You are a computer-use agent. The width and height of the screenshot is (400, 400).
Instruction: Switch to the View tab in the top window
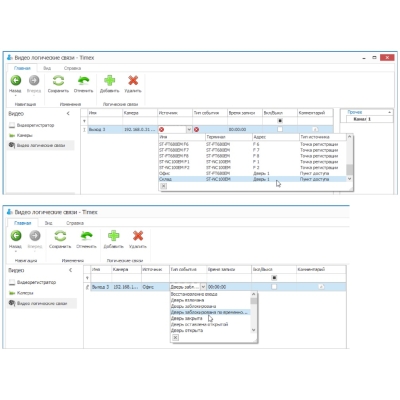pos(47,68)
